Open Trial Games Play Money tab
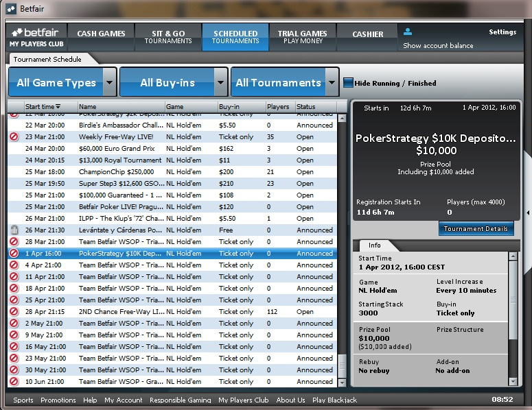The height and width of the screenshot is (410, 532). 303,37
